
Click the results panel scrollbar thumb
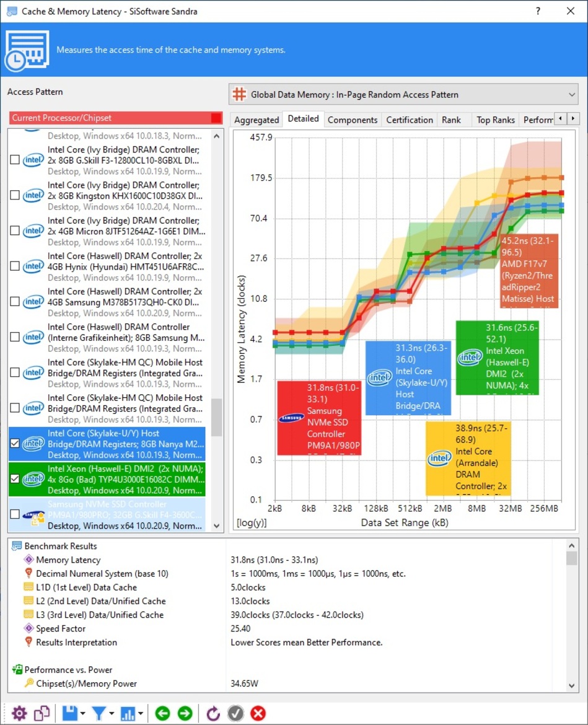[x=572, y=558]
